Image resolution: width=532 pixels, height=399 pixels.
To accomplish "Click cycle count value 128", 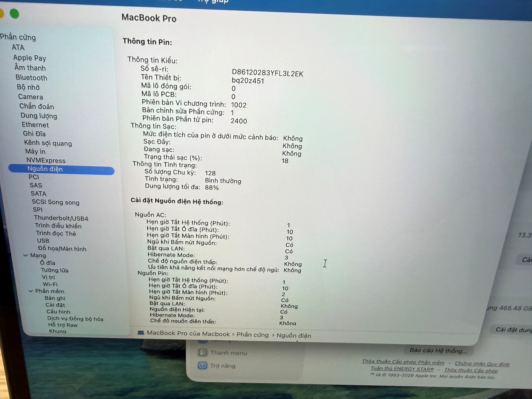I will tap(210, 173).
